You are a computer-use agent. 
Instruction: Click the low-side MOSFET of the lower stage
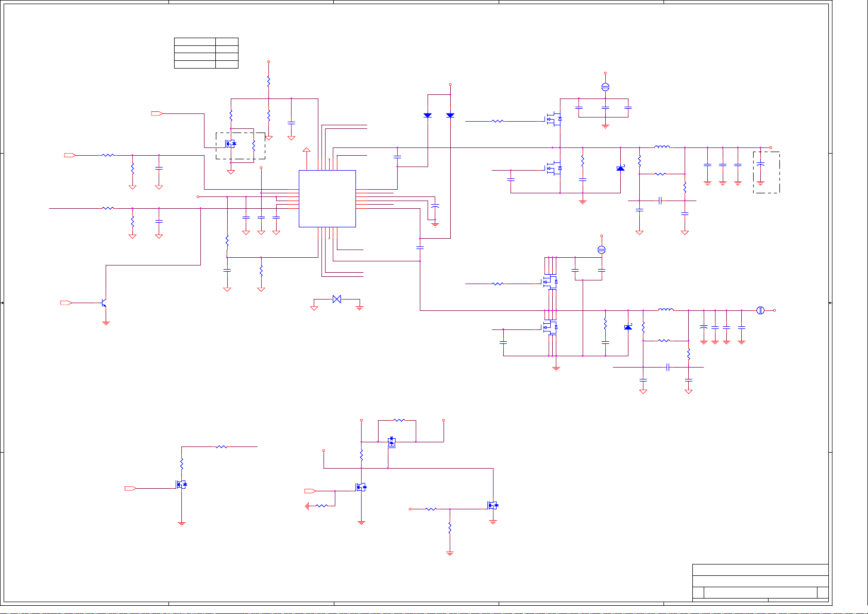[550, 327]
